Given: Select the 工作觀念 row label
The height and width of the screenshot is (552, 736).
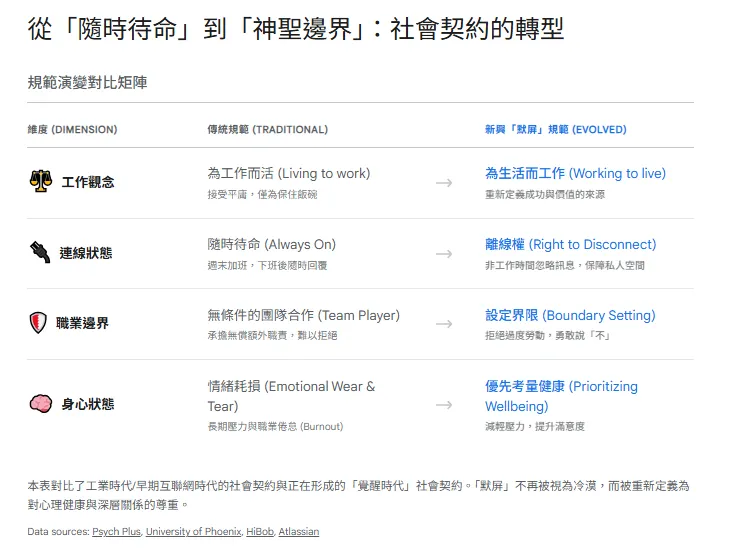Looking at the screenshot, I should point(88,182).
